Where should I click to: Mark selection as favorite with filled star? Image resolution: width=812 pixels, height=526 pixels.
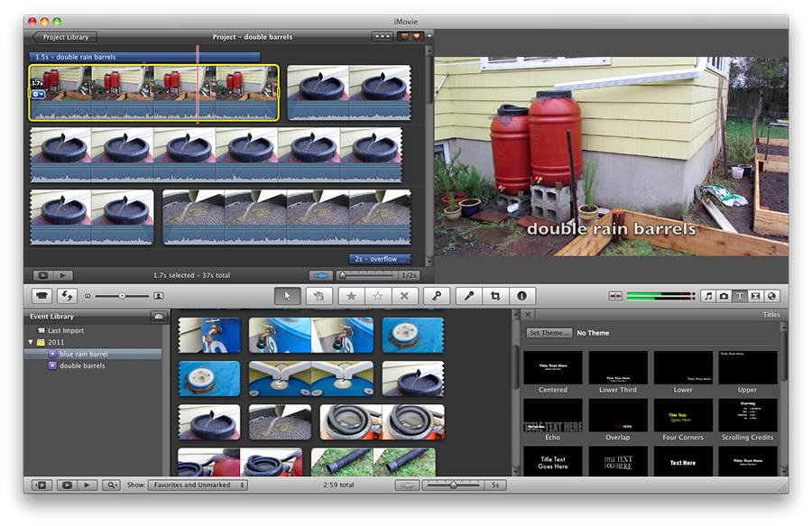pyautogui.click(x=351, y=296)
